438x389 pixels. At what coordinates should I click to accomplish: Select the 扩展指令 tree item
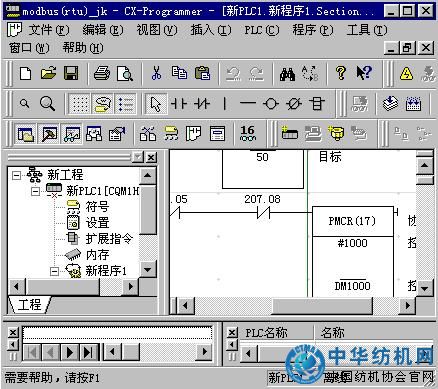click(x=109, y=239)
